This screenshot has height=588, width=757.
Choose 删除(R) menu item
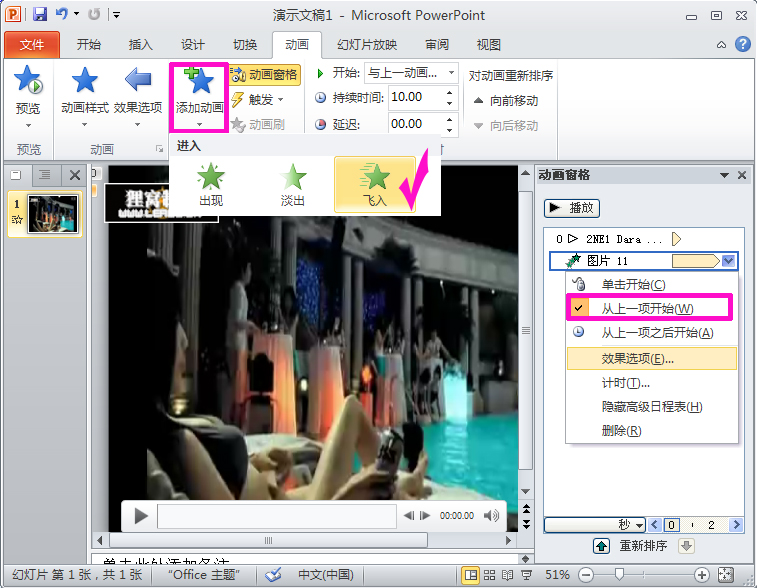pos(652,431)
